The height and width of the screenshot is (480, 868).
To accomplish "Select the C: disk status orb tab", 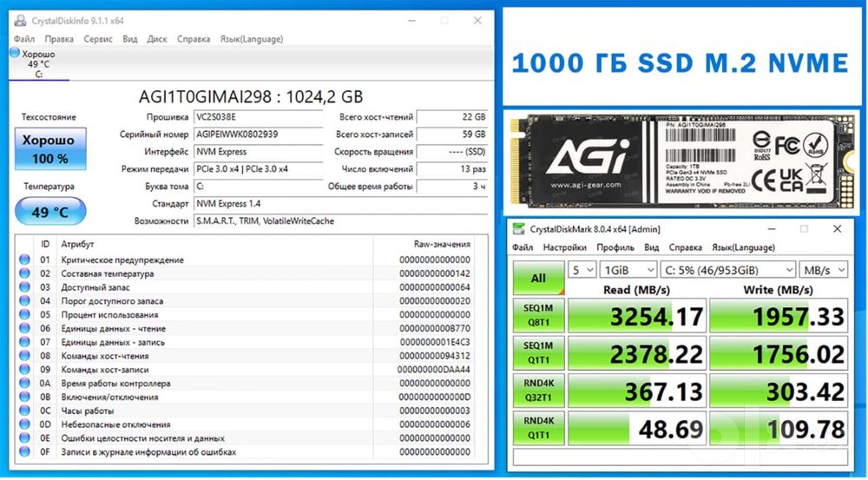I will pyautogui.click(x=15, y=53).
